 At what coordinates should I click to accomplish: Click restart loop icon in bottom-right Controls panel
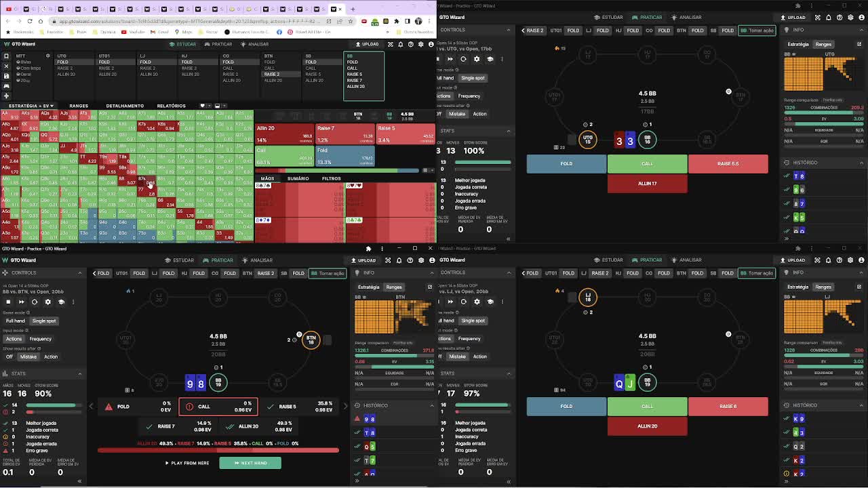tap(464, 302)
